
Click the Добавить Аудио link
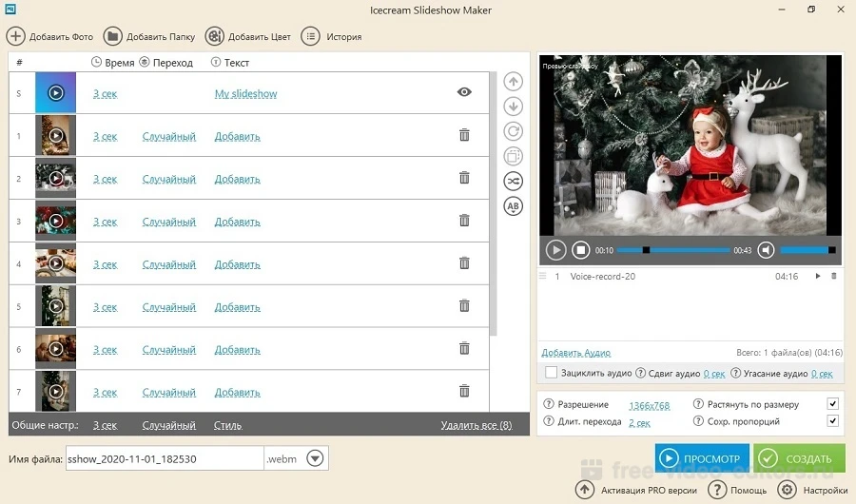click(x=575, y=353)
